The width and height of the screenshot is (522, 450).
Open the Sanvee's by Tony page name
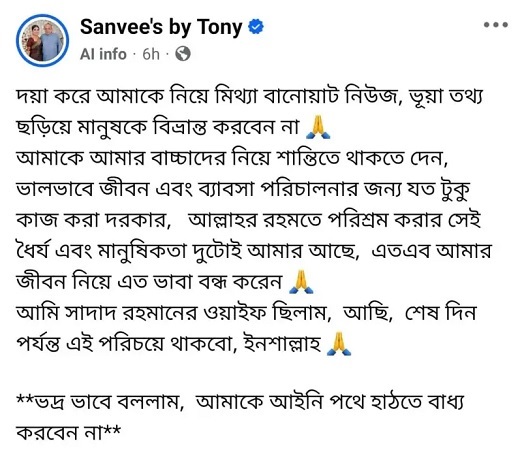[161, 27]
